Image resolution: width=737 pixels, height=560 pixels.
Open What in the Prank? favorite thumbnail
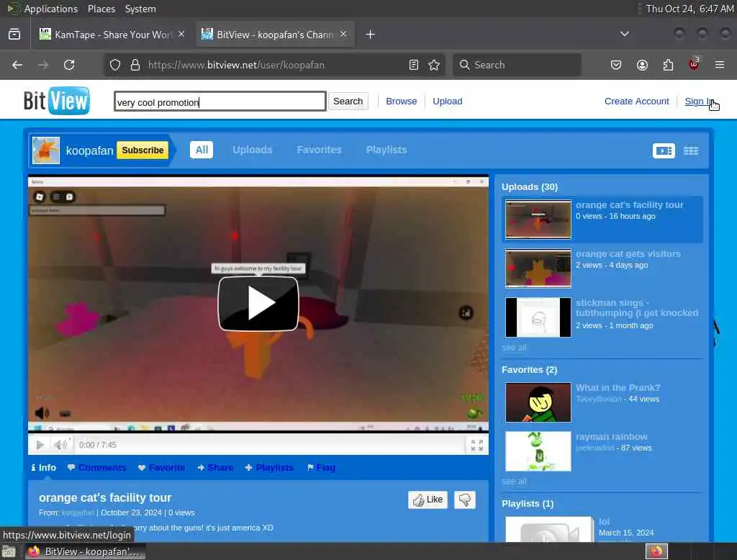coord(538,402)
